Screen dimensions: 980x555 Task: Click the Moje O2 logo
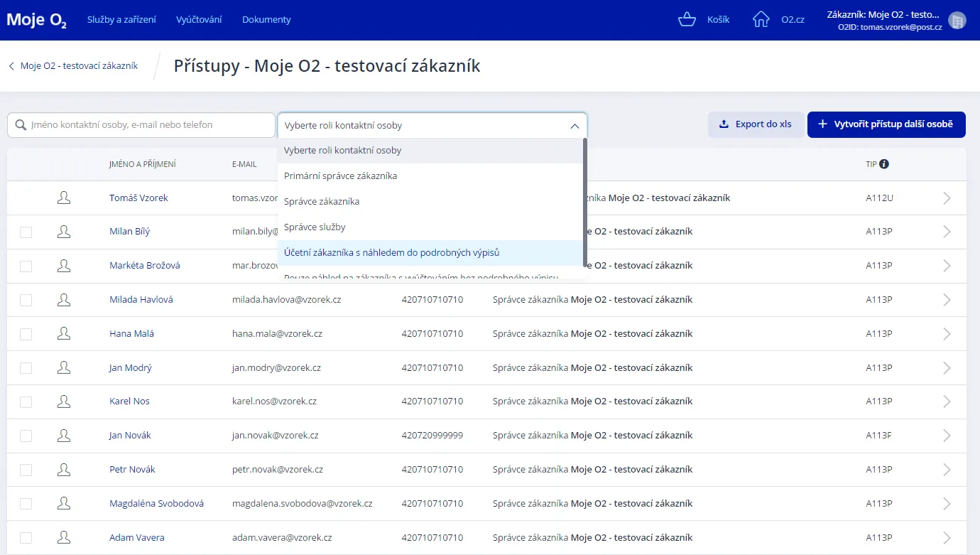pyautogui.click(x=37, y=20)
